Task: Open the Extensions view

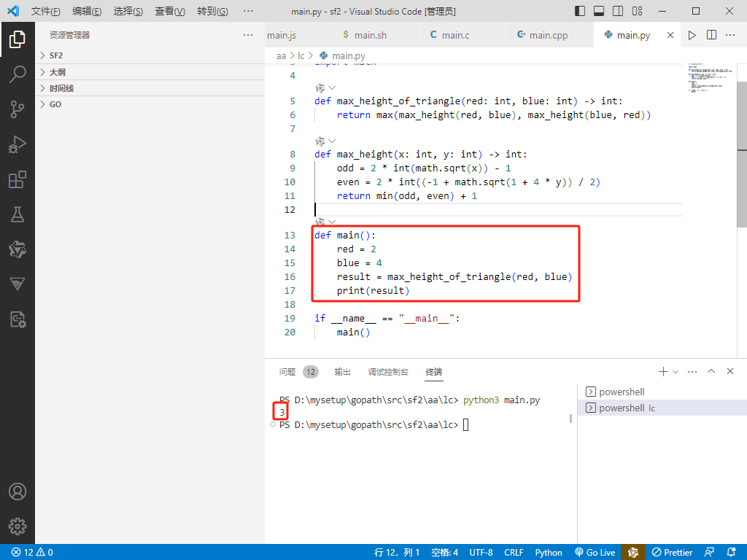Action: [x=18, y=179]
